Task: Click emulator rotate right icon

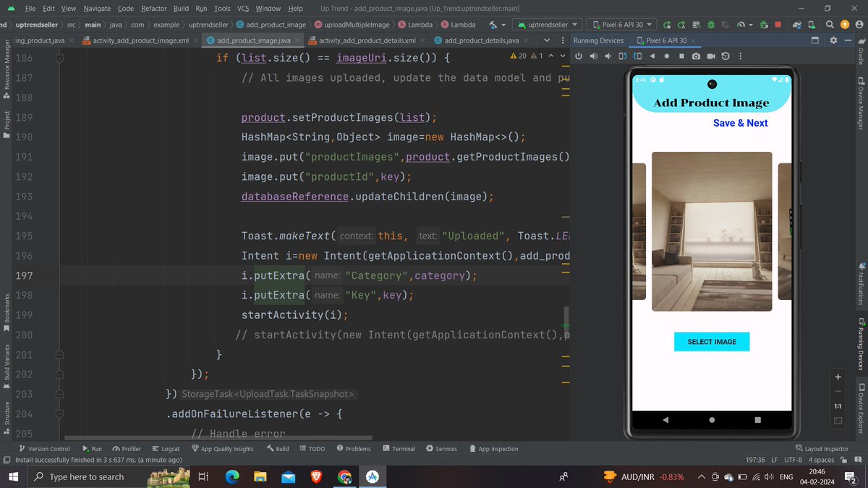Action: (637, 56)
